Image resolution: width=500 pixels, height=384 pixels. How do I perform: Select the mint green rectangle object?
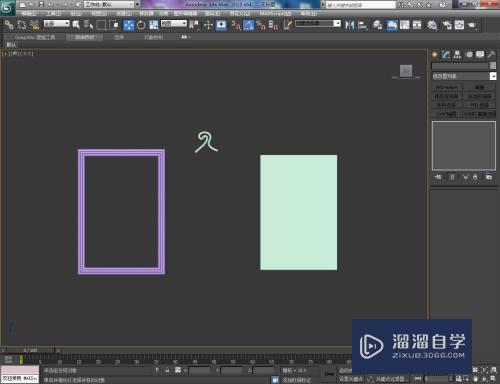(298, 212)
